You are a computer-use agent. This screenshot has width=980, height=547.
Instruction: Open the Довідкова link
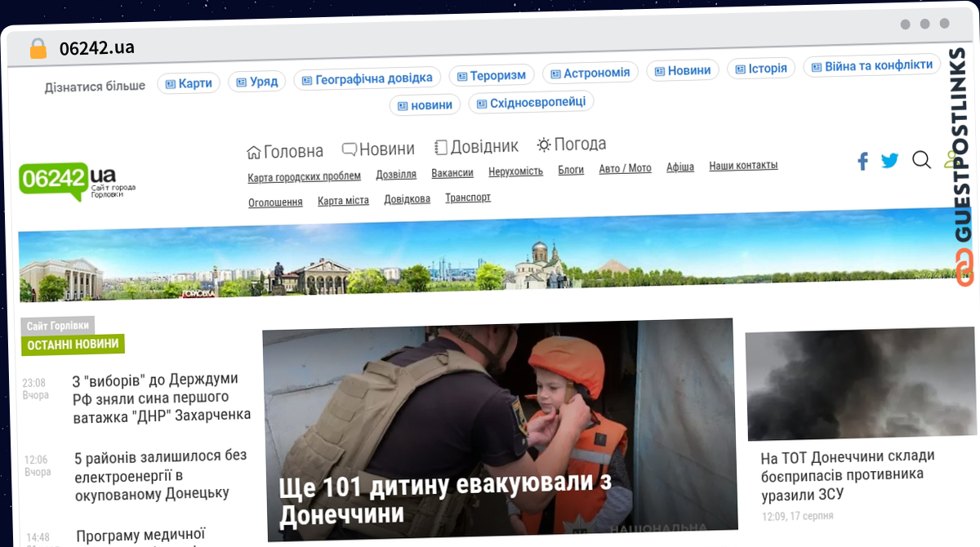[407, 198]
